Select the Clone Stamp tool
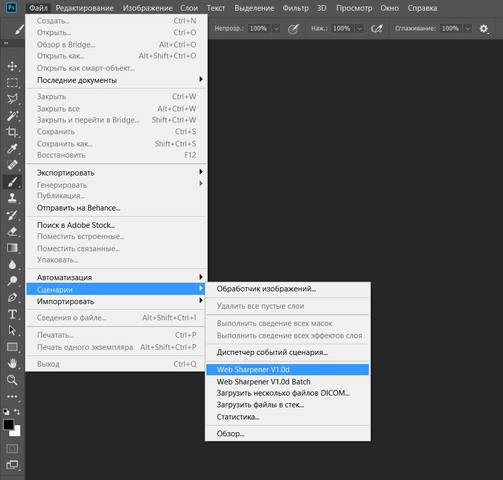 12,198
